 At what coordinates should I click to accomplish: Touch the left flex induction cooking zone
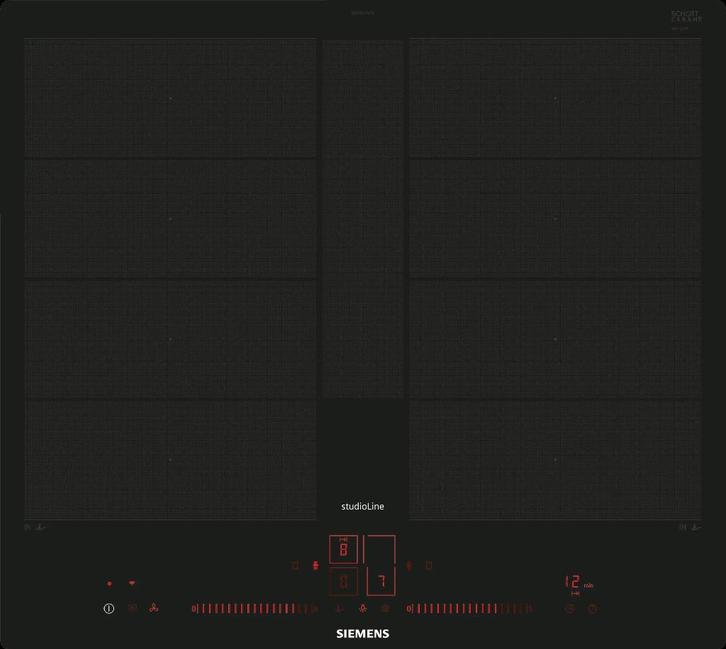coord(170,278)
